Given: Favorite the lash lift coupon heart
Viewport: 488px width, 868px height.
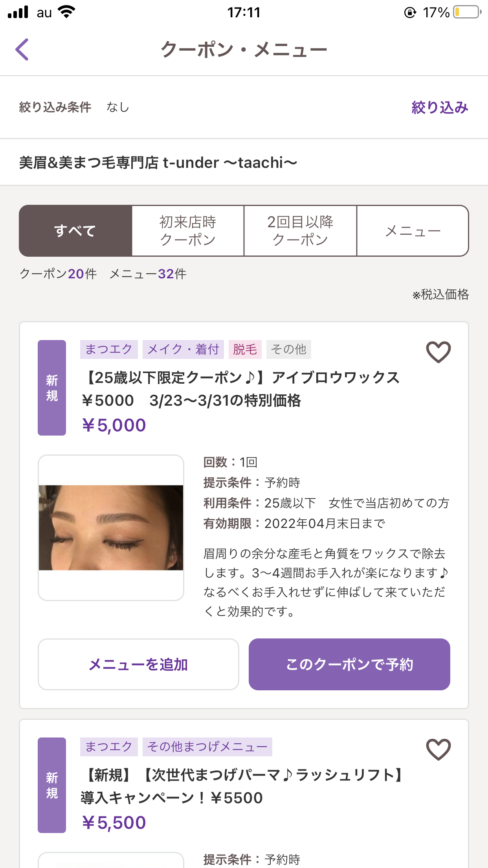Looking at the screenshot, I should 438,749.
